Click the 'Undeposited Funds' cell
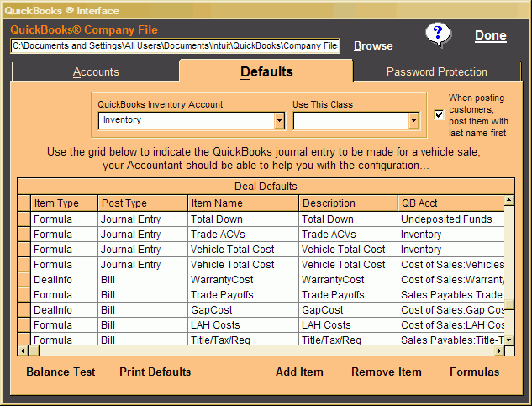Image resolution: width=532 pixels, height=406 pixels. 451,219
